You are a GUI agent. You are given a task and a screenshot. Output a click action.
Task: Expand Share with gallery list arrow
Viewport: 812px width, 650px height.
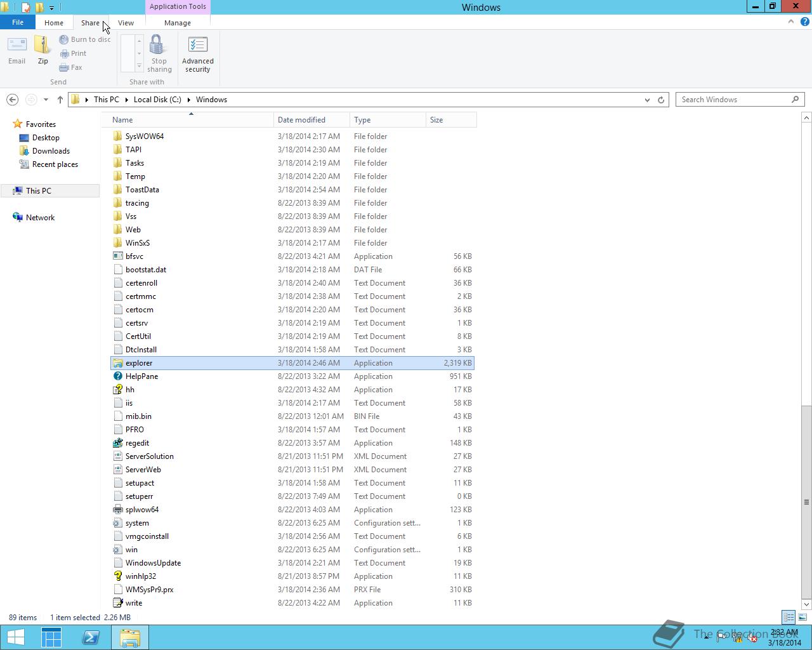pyautogui.click(x=139, y=67)
